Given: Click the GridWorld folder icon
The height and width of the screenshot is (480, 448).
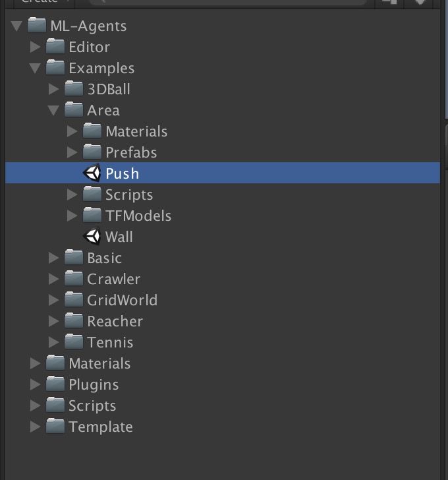Looking at the screenshot, I should pos(74,300).
